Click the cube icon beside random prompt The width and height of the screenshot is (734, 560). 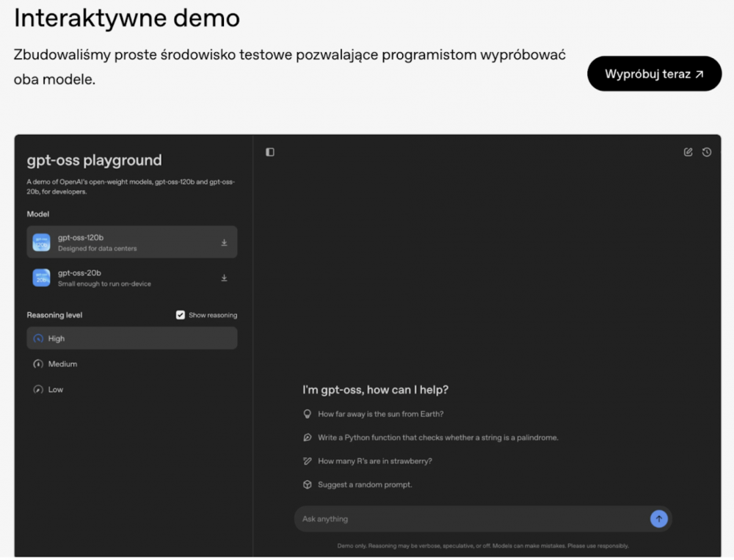(x=307, y=484)
